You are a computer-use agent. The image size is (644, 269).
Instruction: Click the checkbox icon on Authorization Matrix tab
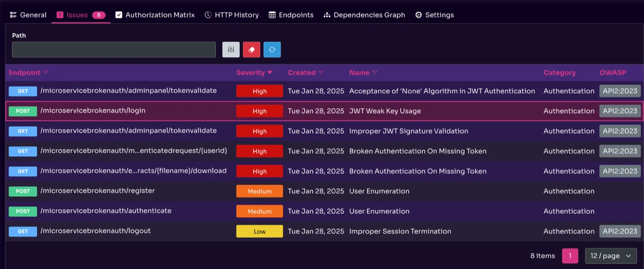pyautogui.click(x=119, y=14)
